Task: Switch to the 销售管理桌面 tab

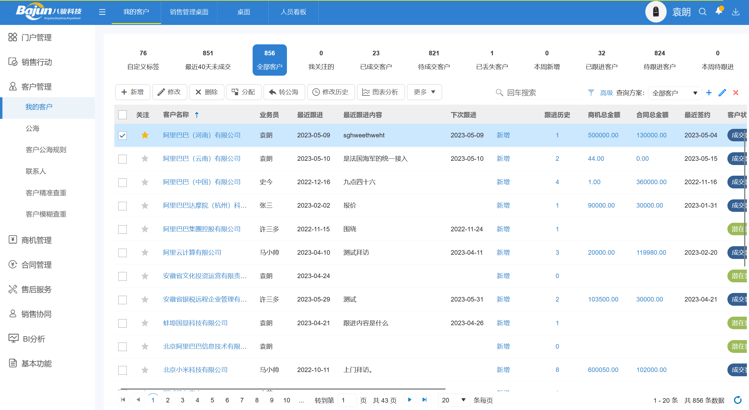Action: click(189, 12)
